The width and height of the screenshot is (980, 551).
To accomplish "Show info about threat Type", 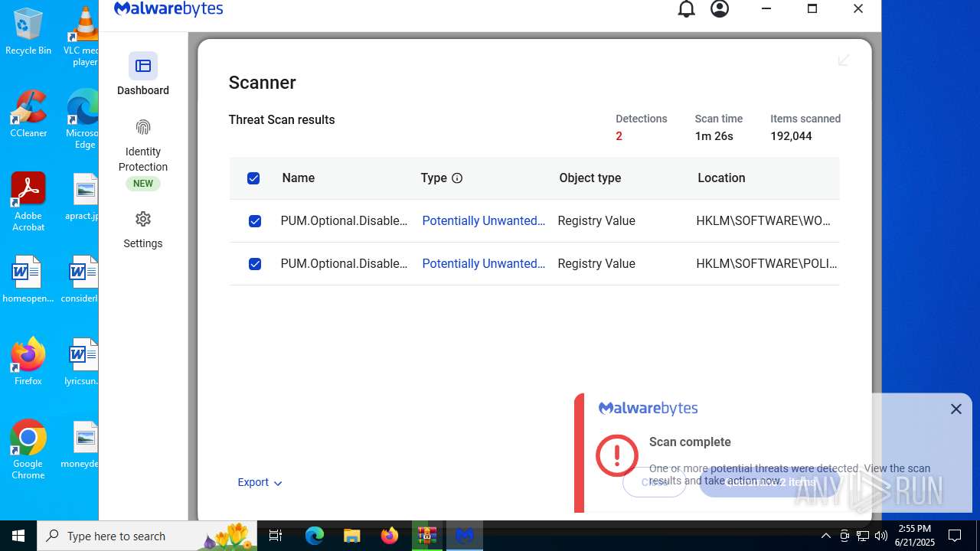I will [x=457, y=178].
